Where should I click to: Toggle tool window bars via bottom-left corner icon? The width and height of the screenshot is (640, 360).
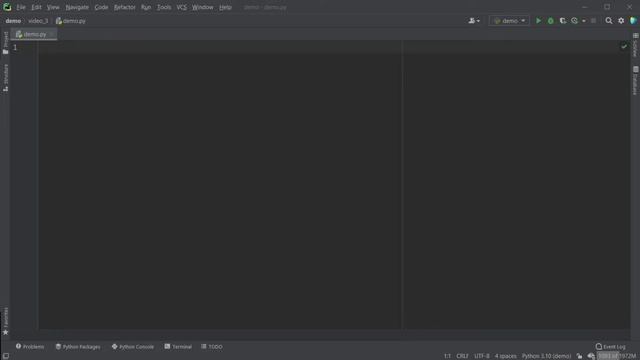coord(6,356)
